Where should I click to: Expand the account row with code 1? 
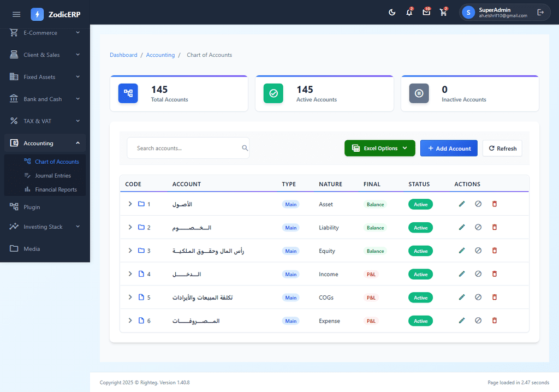point(130,204)
